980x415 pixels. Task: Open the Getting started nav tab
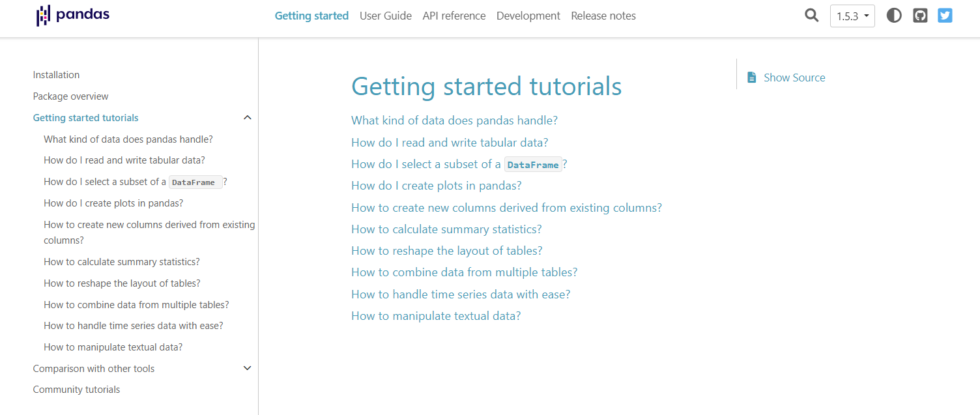311,16
